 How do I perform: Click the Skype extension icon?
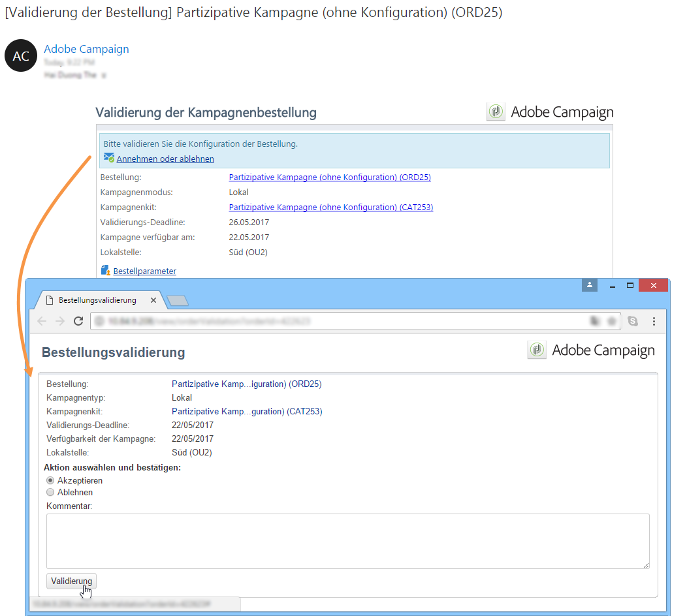633,321
